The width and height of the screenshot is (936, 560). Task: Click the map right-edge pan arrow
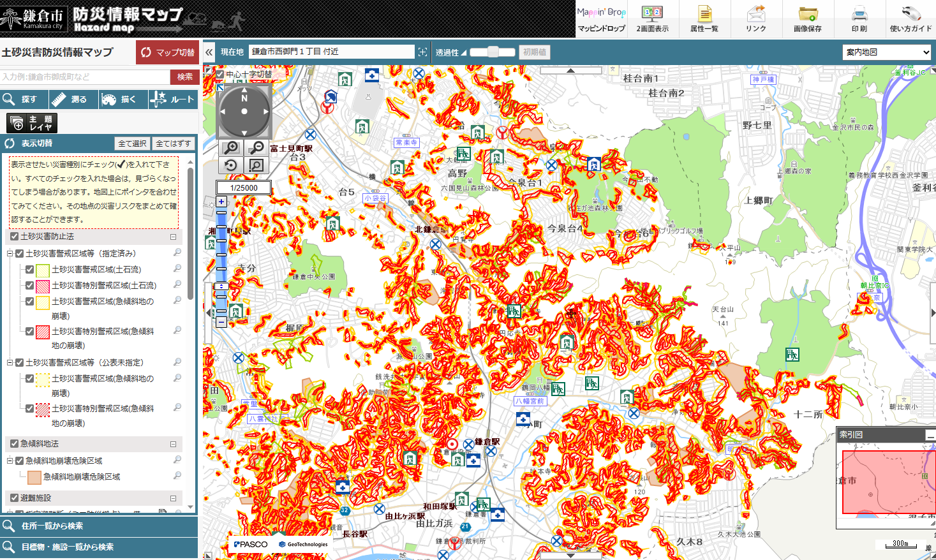933,313
